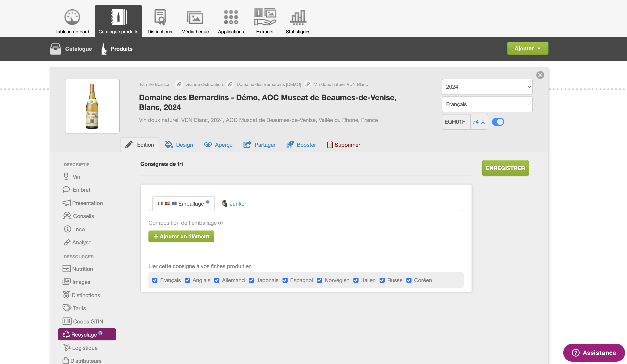Uncheck the Anglais checkbox
This screenshot has height=364, width=627.
click(x=187, y=280)
